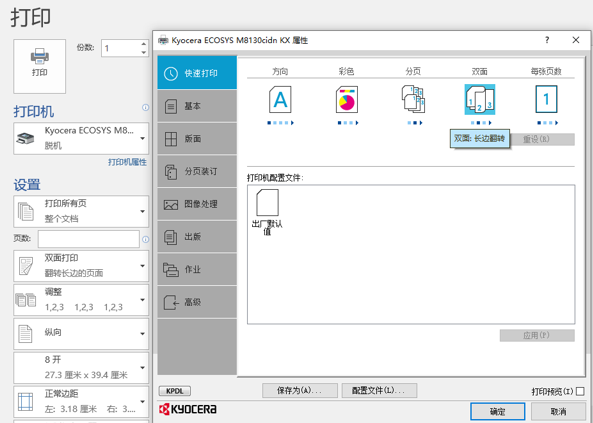Click the 页数 pages input field
The image size is (593, 423).
tap(89, 239)
